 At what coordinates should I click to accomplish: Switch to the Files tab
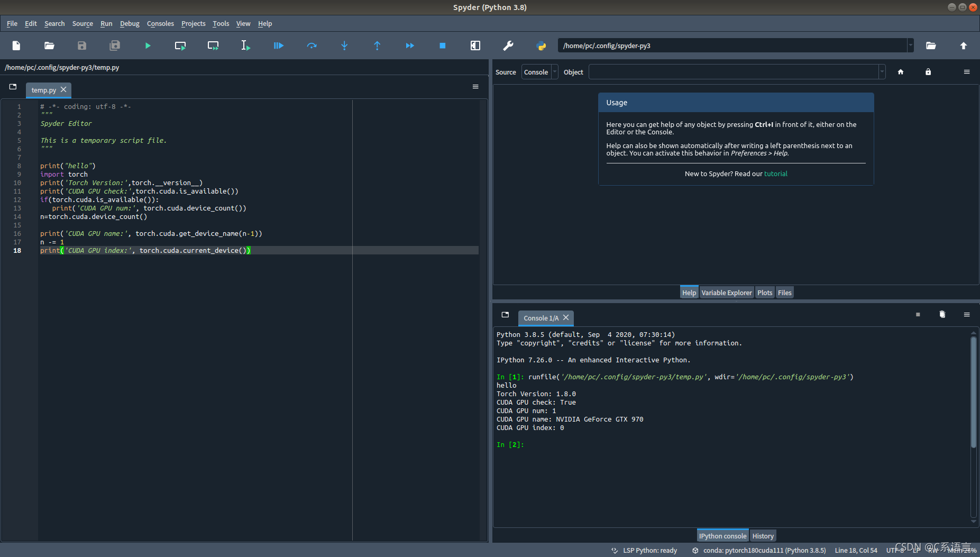click(785, 293)
